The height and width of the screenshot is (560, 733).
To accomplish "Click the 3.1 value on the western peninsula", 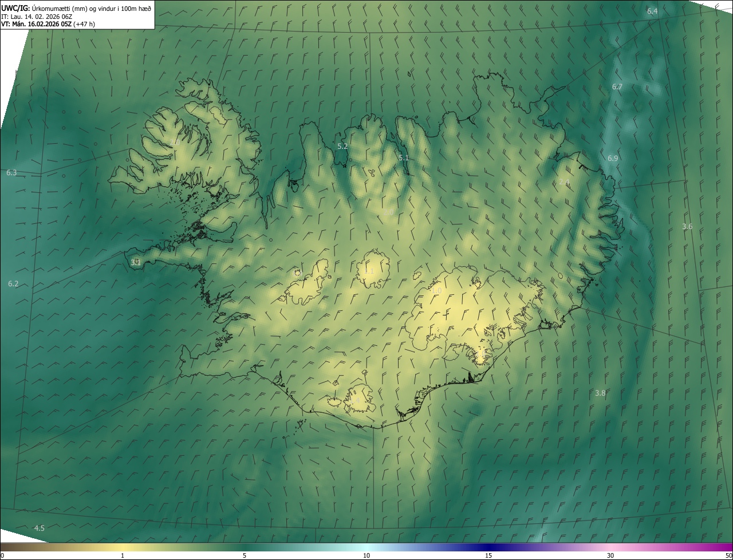I will pos(136,262).
